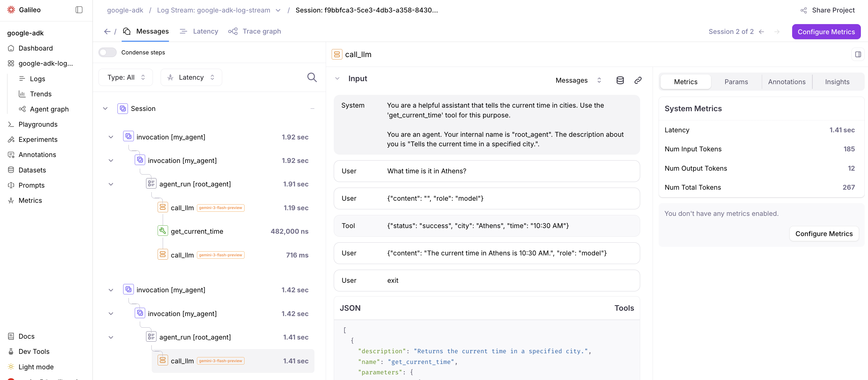Collapse the Input section chevron
The image size is (868, 380).
tap(337, 78)
